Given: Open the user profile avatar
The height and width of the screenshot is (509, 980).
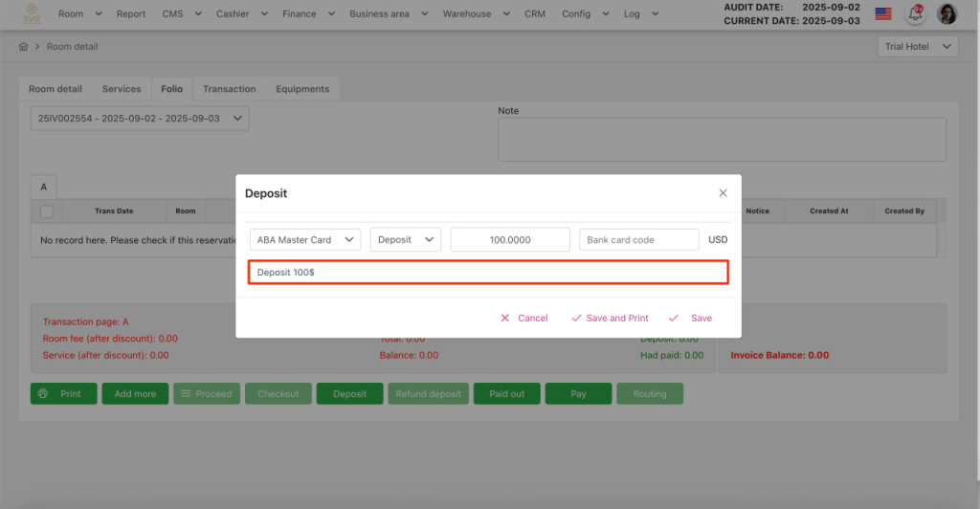Looking at the screenshot, I should pyautogui.click(x=947, y=13).
